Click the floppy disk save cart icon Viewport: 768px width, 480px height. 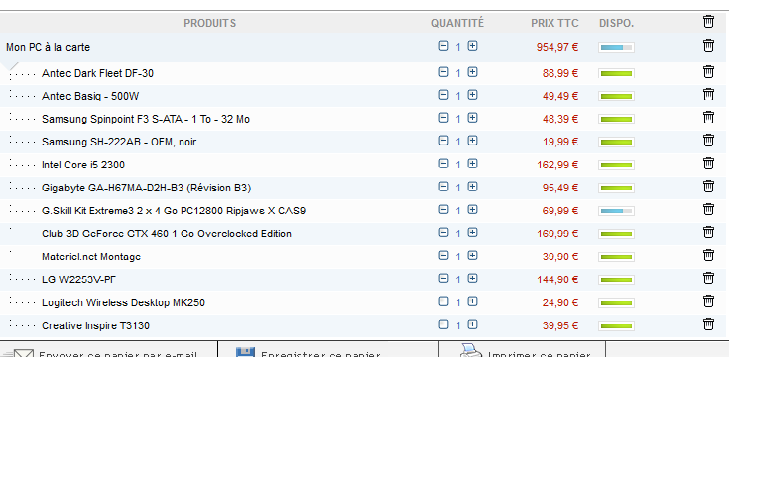(x=244, y=351)
